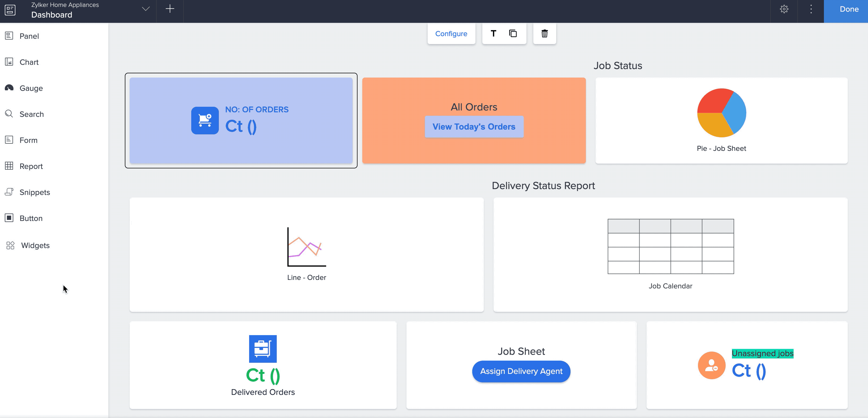Choose Snippets element from sidebar
Screen dimensions: 868x418
pos(34,192)
